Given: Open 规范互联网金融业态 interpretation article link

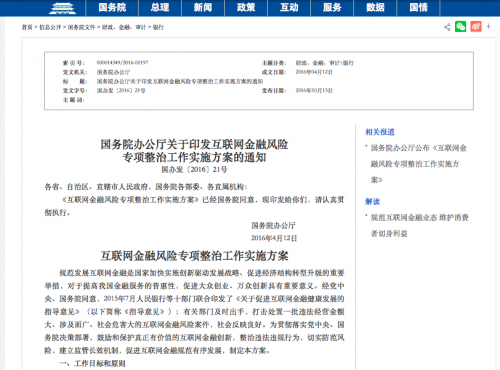Looking at the screenshot, I should click(x=420, y=225).
